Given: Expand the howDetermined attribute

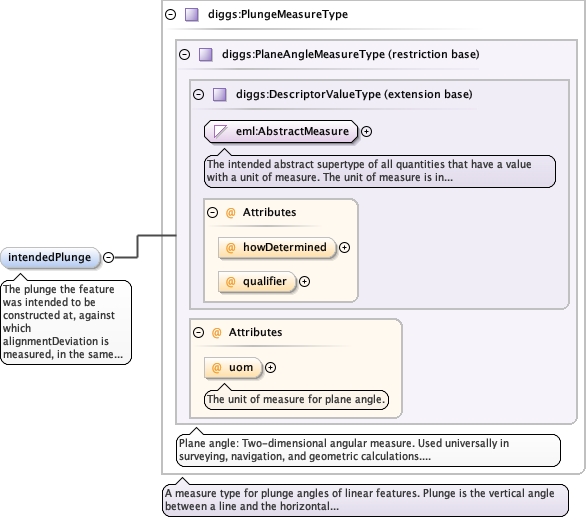Looking at the screenshot, I should [344, 247].
